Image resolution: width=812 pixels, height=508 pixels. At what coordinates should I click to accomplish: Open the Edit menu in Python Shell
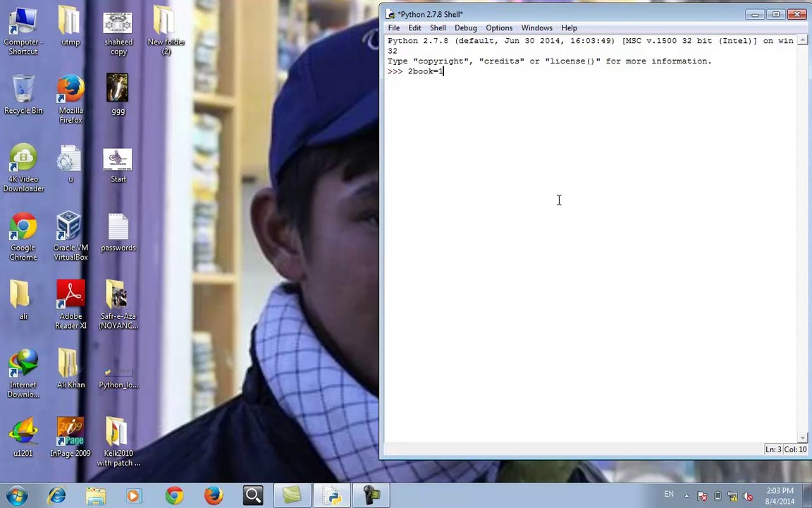point(414,28)
